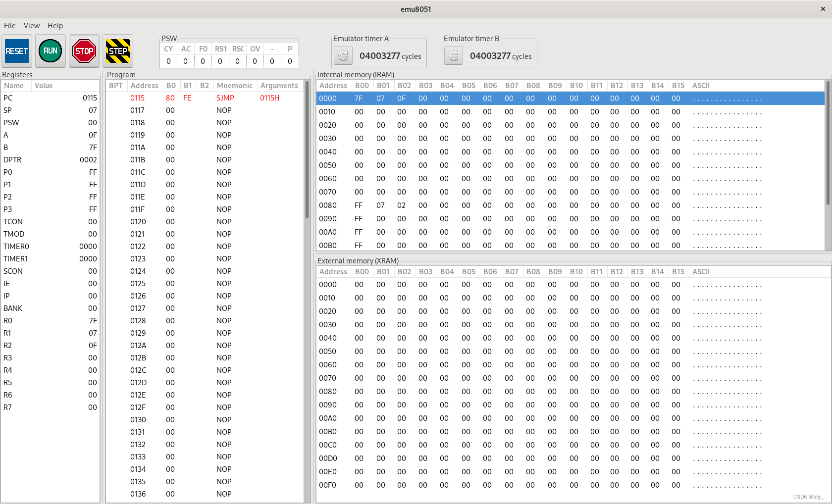Select the program row at address 012F
The image size is (832, 504).
[205, 407]
